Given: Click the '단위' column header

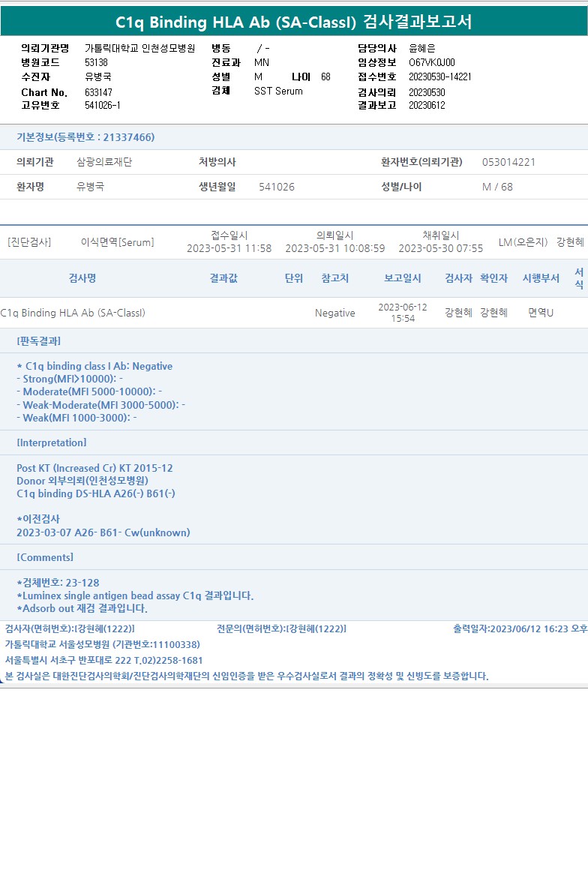Looking at the screenshot, I should pyautogui.click(x=294, y=278).
